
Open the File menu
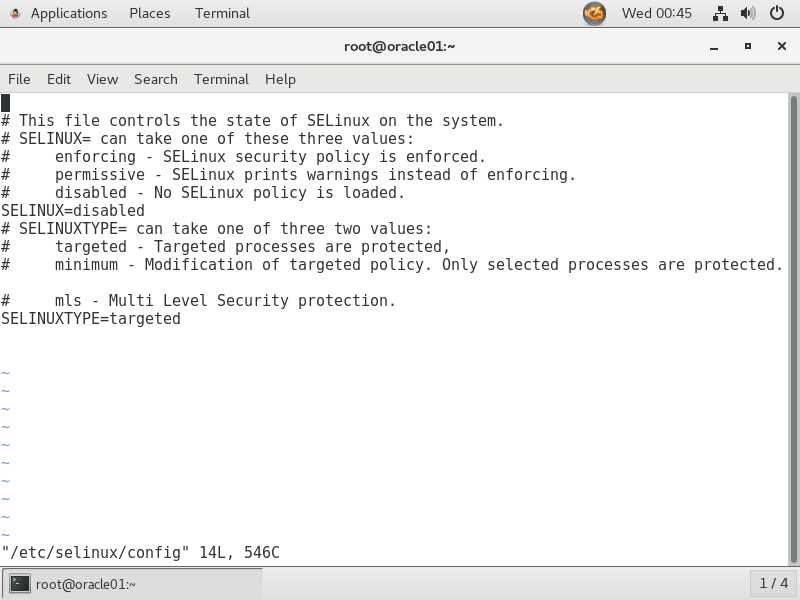(x=19, y=79)
